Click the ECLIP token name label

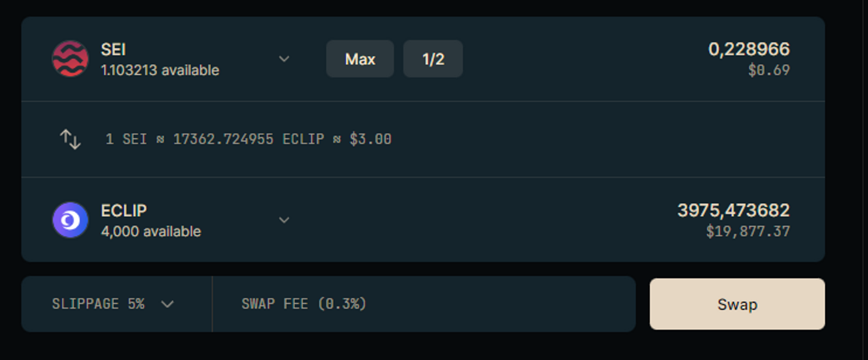coord(124,211)
